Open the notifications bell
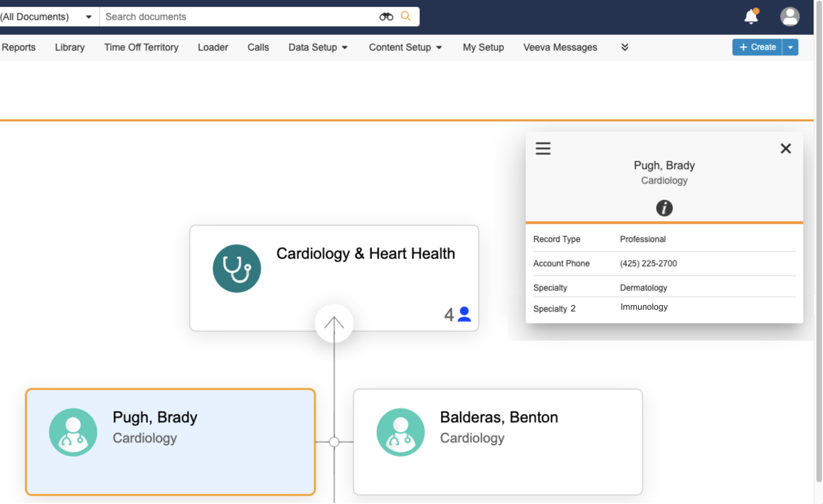This screenshot has width=823, height=504. click(751, 17)
